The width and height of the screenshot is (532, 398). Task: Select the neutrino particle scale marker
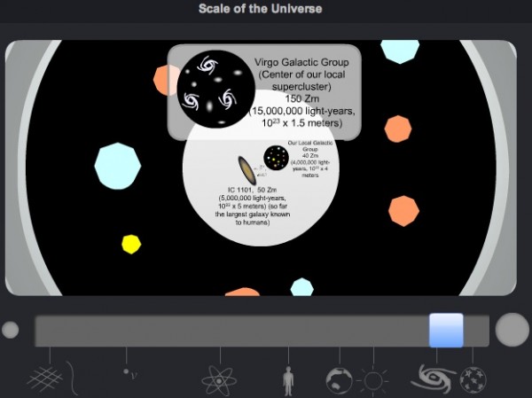(x=130, y=373)
